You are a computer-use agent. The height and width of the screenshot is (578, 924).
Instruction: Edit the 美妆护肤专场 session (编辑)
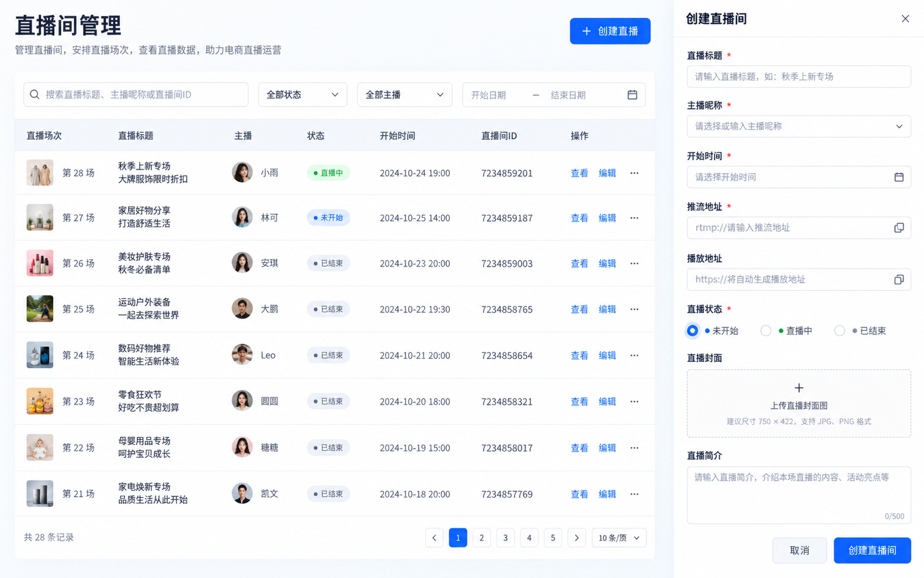(x=607, y=263)
